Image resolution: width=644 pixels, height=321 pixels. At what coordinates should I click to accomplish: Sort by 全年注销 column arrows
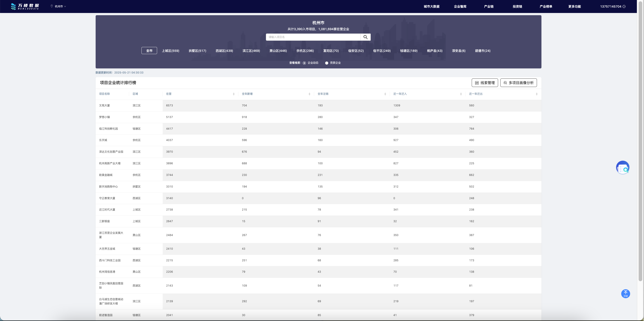(x=385, y=94)
